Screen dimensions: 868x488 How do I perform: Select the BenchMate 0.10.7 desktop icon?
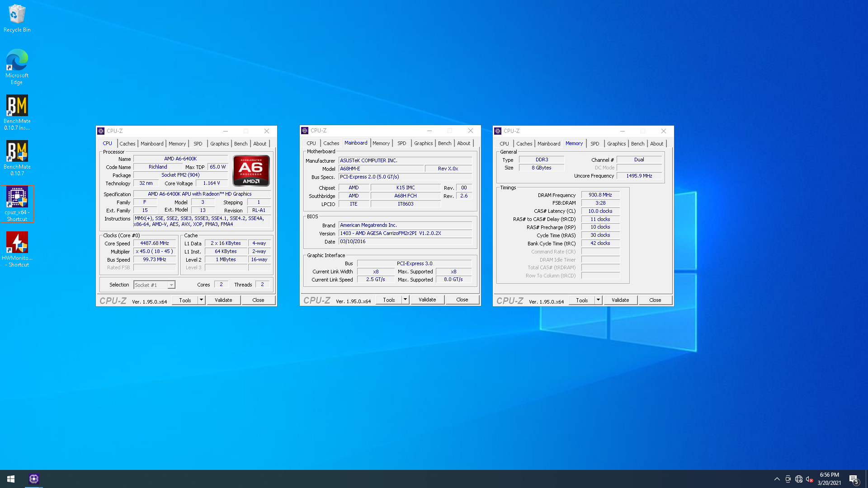(x=17, y=158)
